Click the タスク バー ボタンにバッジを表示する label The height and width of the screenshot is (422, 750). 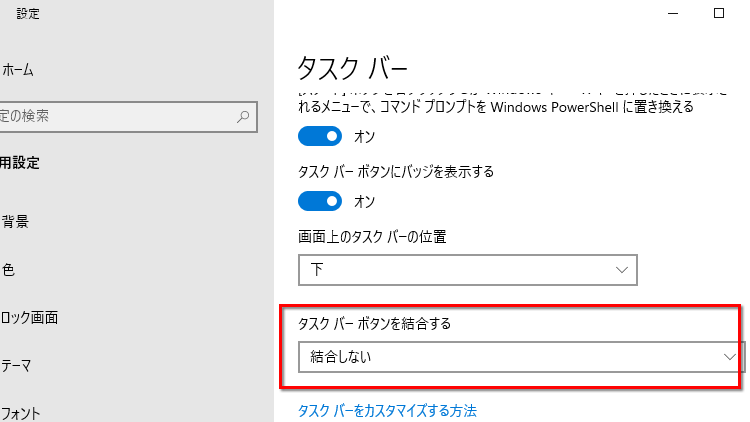pos(396,172)
